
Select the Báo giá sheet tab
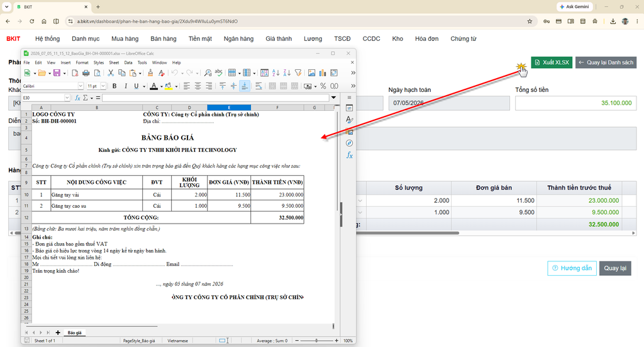pos(74,333)
